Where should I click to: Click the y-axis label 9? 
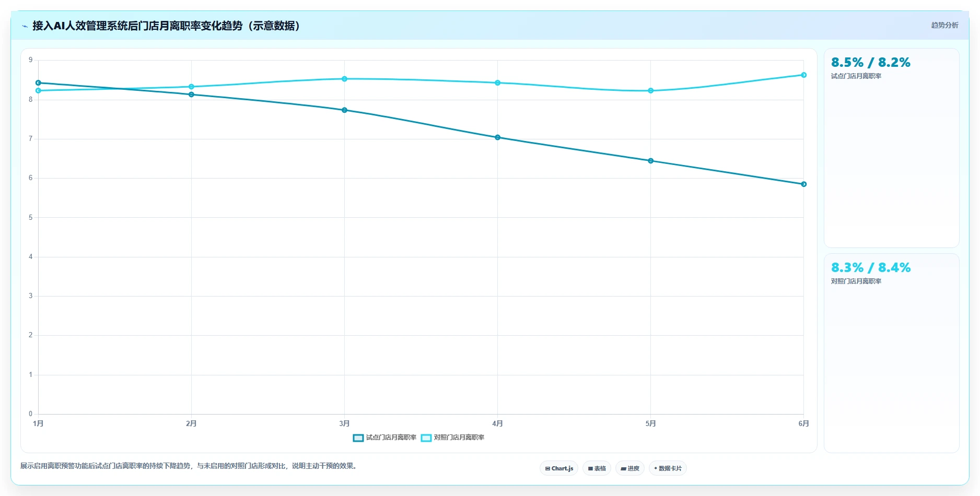(30, 60)
